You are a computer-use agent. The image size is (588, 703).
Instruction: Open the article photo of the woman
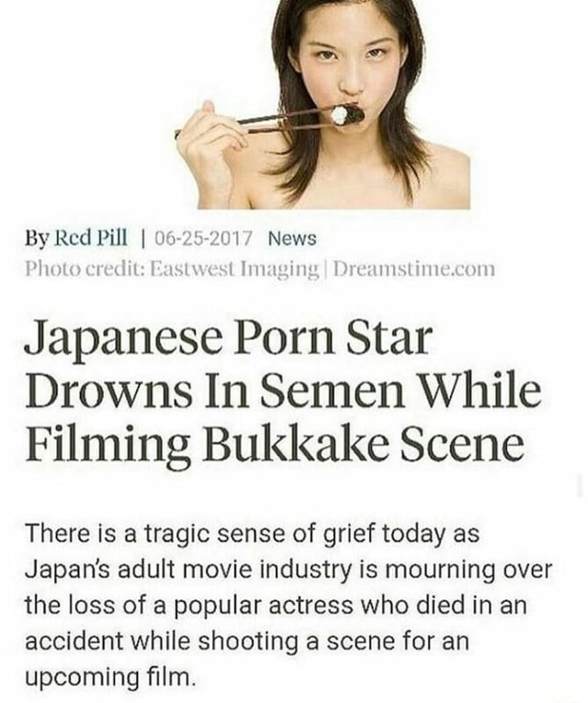pos(322,105)
